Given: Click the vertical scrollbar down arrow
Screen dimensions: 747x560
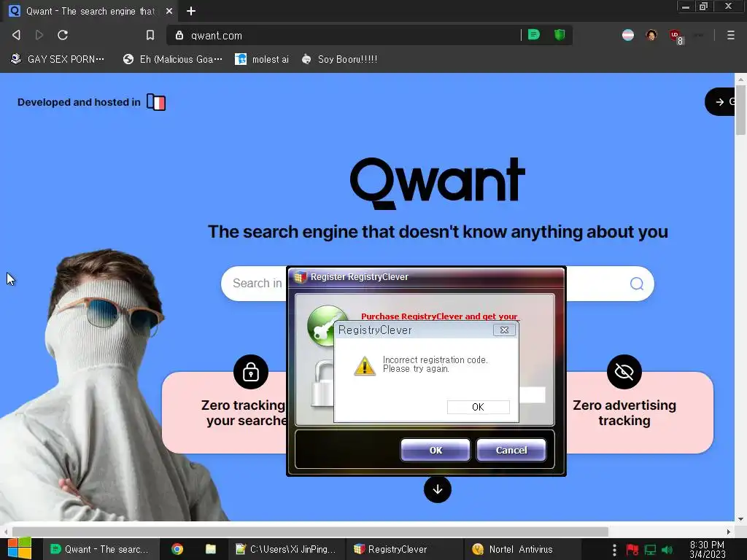Looking at the screenshot, I should [x=740, y=519].
